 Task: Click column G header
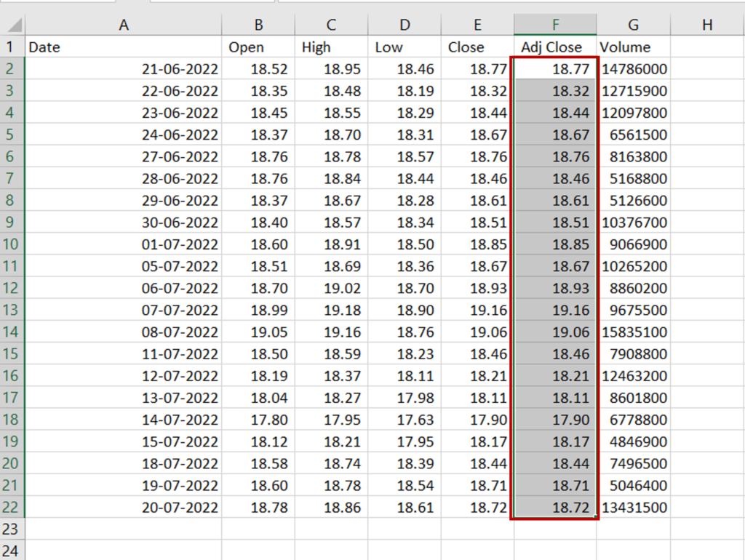click(x=634, y=25)
